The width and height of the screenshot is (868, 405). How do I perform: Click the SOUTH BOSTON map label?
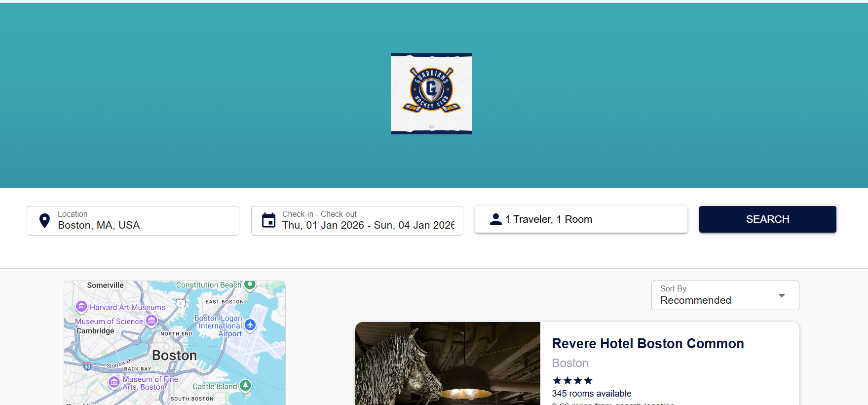(x=192, y=399)
